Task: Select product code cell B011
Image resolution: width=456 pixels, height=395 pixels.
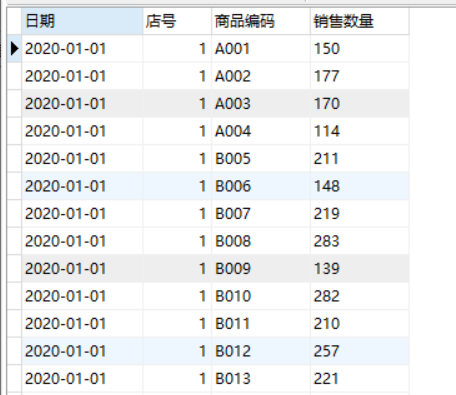Action: (261, 324)
